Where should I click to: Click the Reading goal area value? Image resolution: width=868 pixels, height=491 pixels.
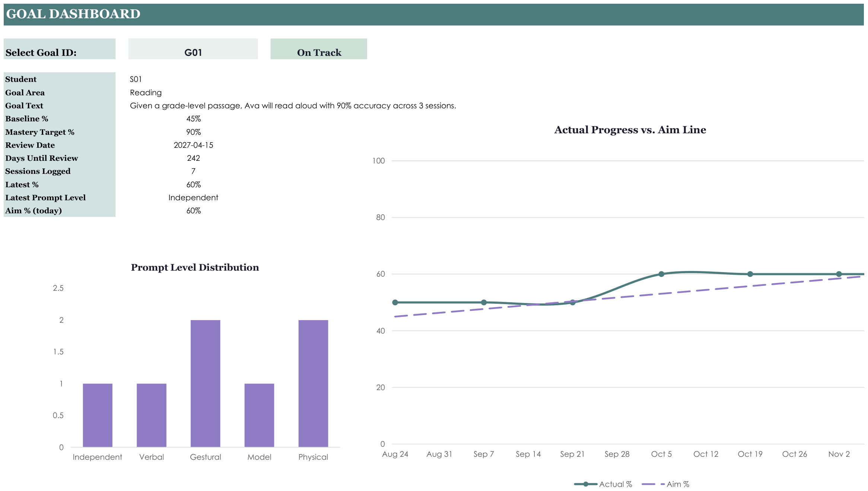pos(146,93)
